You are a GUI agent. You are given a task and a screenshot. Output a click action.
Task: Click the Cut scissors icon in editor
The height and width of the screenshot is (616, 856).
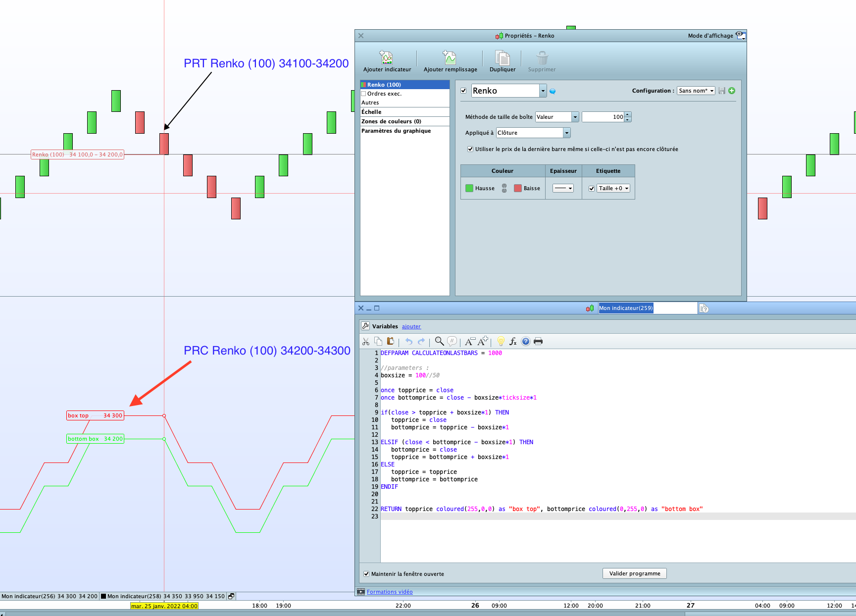[366, 341]
